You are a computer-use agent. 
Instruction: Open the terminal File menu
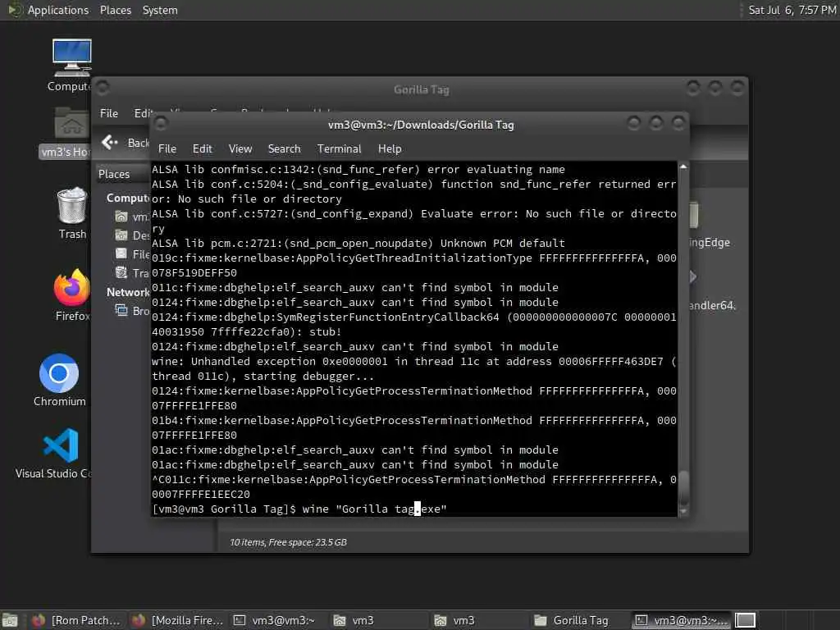[167, 149]
